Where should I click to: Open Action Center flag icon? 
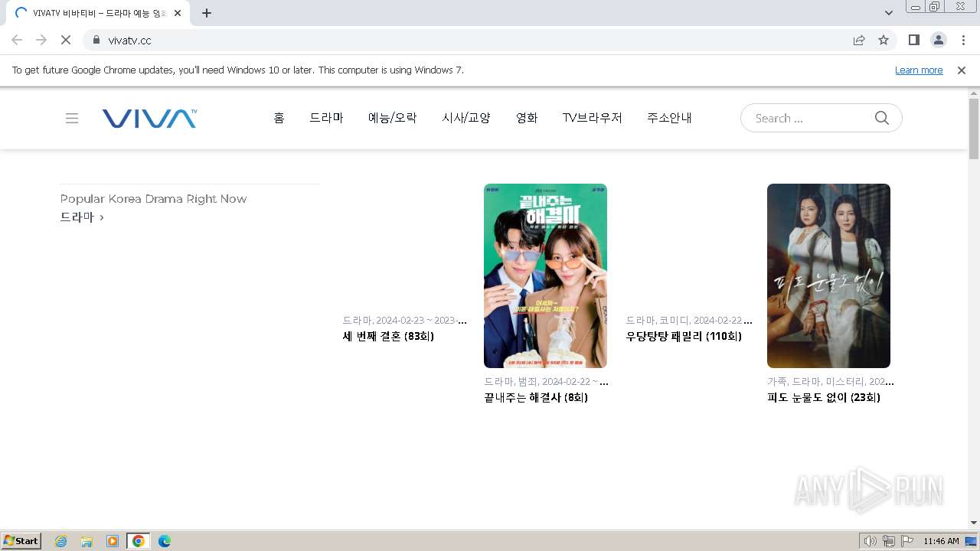[907, 541]
